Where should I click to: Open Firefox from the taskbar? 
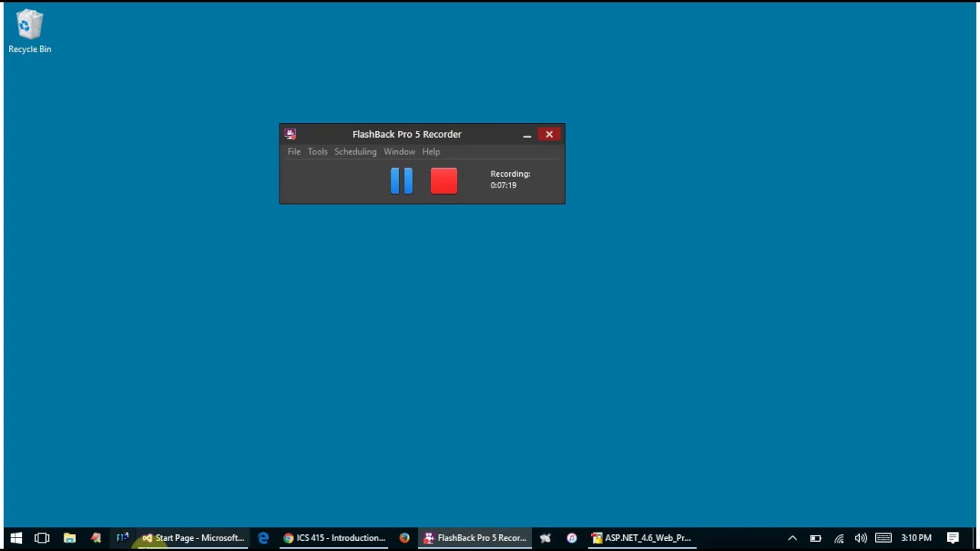pyautogui.click(x=404, y=538)
